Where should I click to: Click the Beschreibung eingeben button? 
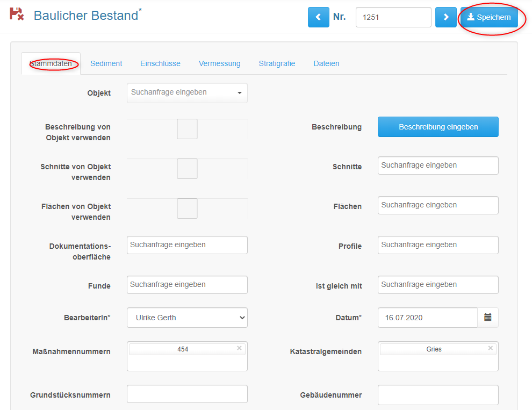(x=438, y=127)
